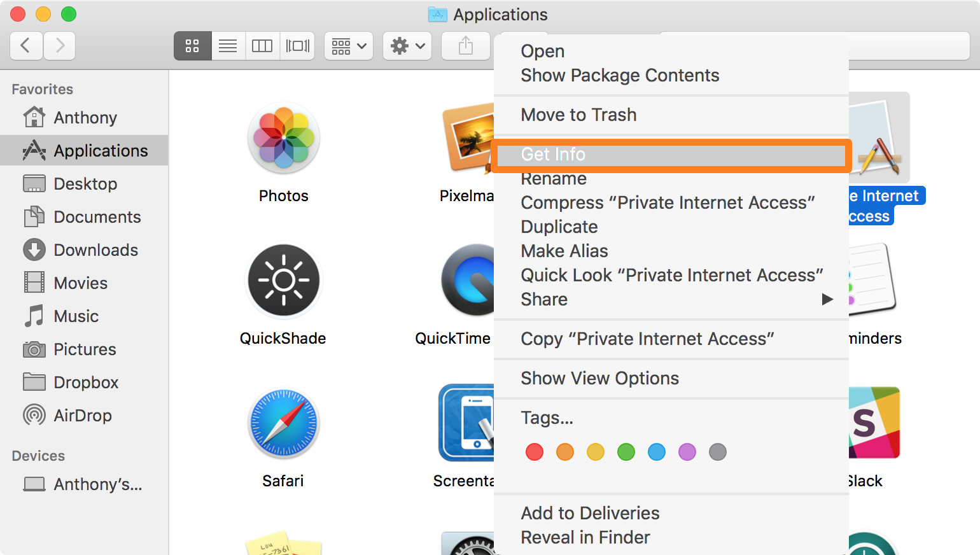Switch Finder to icon view
The width and height of the screenshot is (980, 555).
click(x=192, y=45)
